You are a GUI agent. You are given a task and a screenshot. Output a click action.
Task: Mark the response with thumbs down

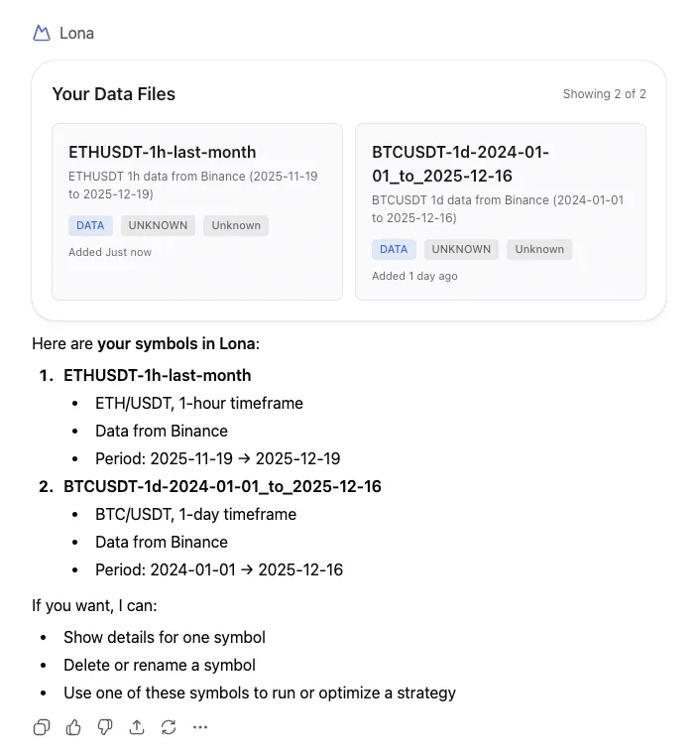pyautogui.click(x=105, y=727)
